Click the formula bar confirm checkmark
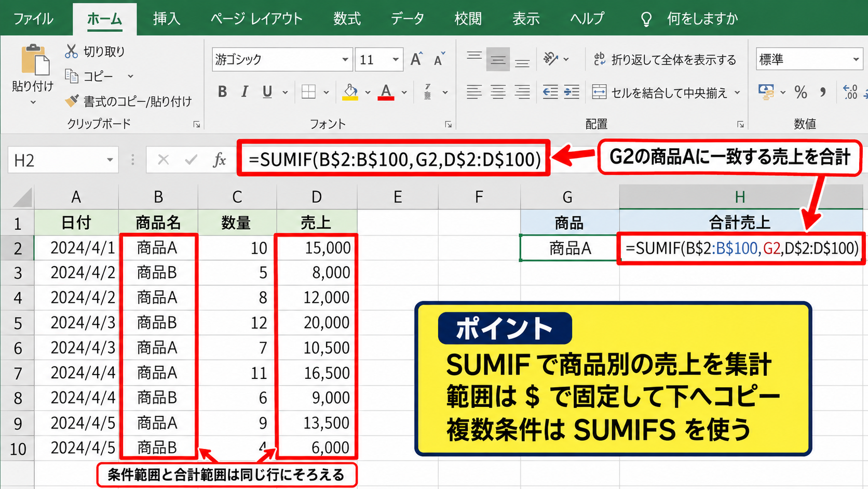The image size is (868, 489). [x=191, y=160]
